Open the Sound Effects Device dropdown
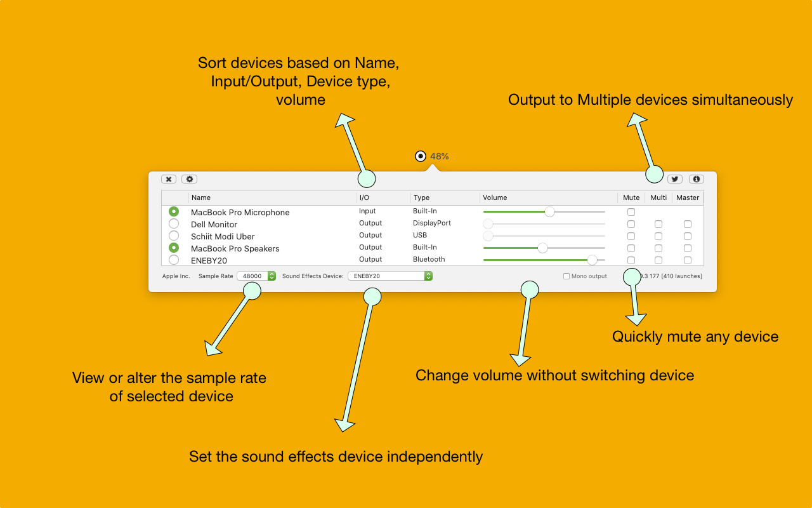Image resolution: width=812 pixels, height=508 pixels. tap(390, 276)
